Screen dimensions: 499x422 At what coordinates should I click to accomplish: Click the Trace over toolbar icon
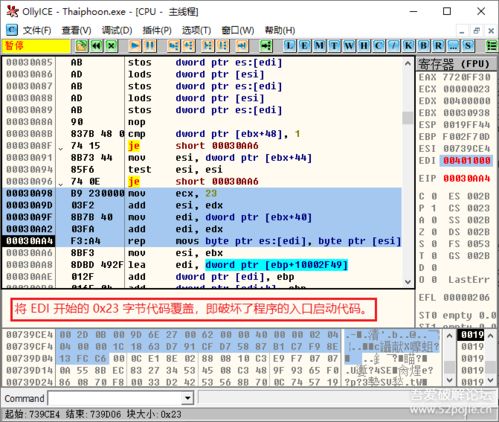222,46
